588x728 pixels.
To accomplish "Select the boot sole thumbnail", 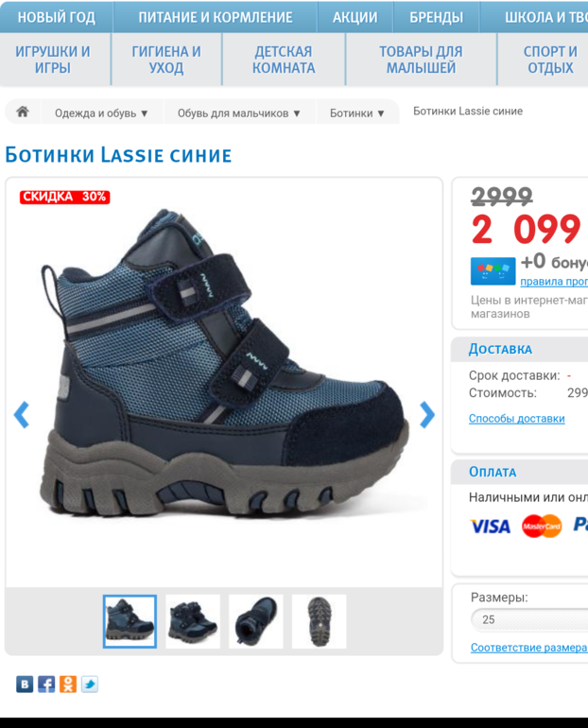I will point(319,622).
